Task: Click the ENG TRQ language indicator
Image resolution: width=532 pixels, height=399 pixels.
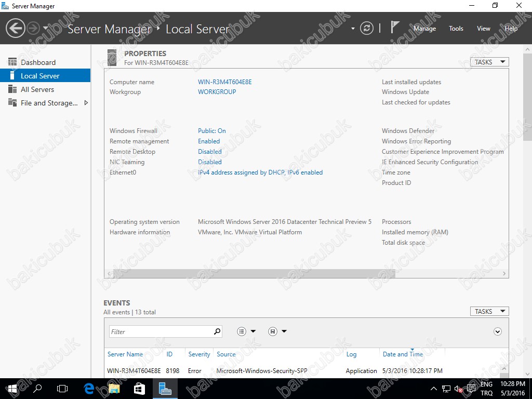Action: click(x=486, y=389)
